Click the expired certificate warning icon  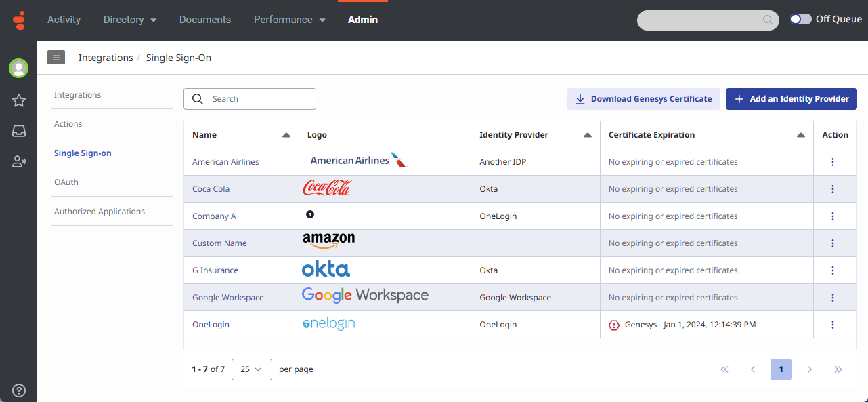pos(614,325)
